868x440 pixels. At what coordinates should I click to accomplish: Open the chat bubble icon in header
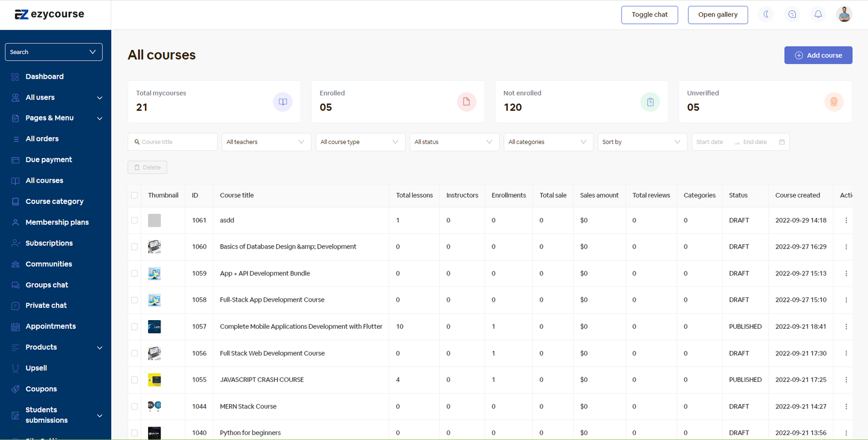point(792,15)
